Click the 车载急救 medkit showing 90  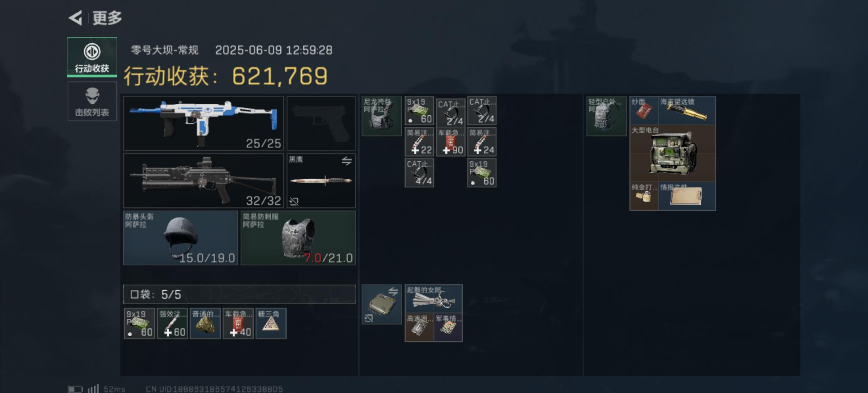451,142
